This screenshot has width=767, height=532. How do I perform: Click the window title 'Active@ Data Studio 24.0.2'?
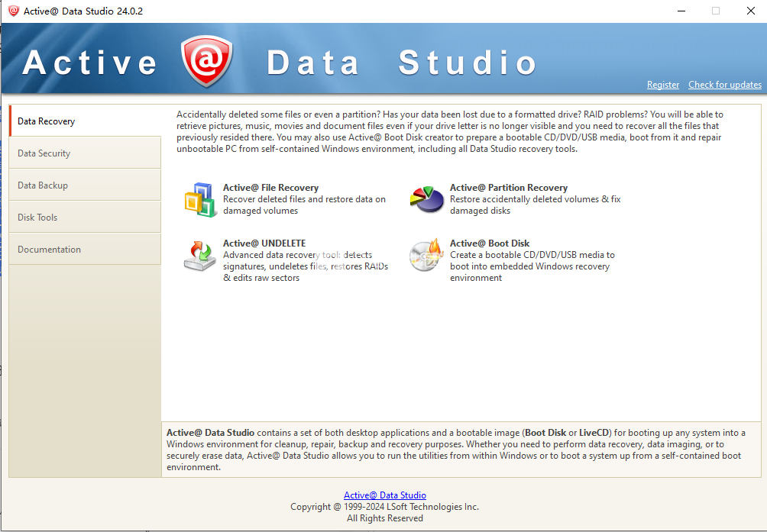point(83,11)
